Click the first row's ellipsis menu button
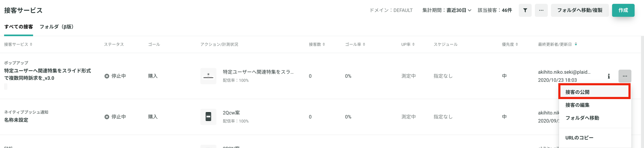644x148 pixels. [625, 76]
